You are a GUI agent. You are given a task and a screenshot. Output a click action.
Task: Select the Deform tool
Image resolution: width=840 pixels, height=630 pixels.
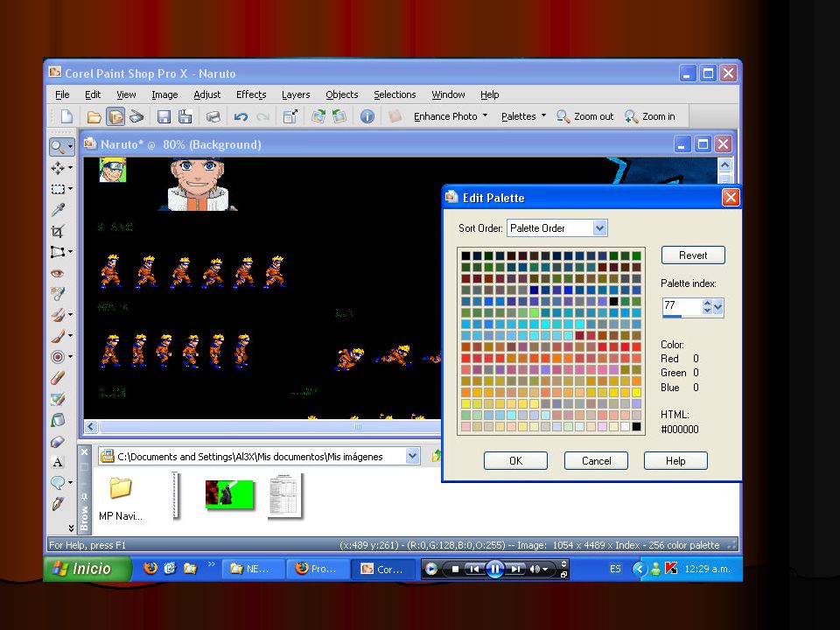pyautogui.click(x=57, y=251)
